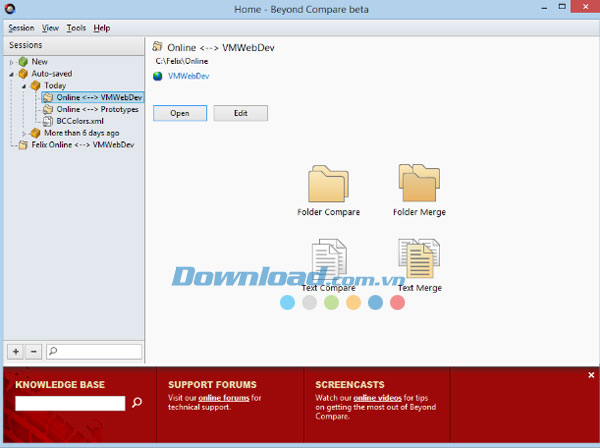Start a Text Compare session

[328, 262]
